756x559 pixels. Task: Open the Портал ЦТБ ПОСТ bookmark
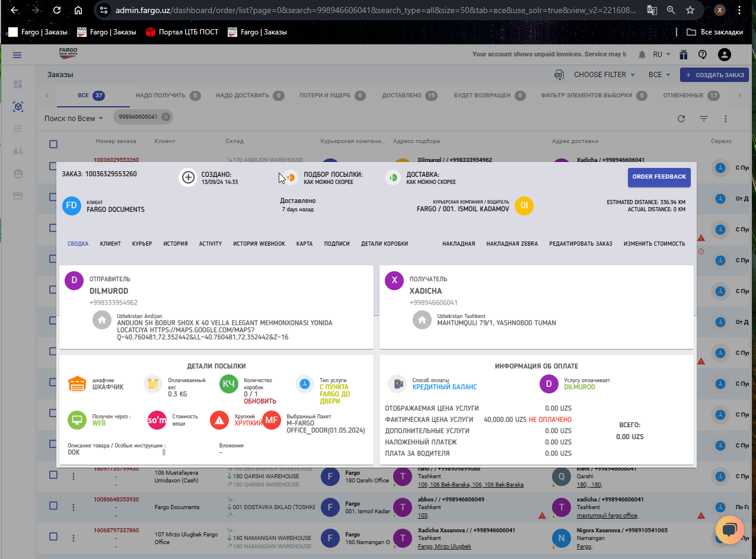(x=182, y=32)
